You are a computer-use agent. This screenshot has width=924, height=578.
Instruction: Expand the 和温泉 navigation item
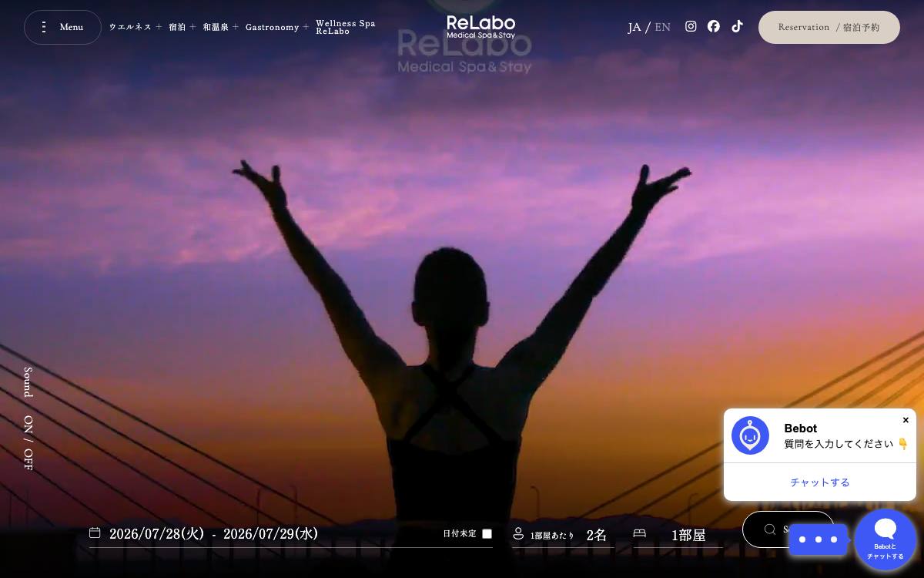pyautogui.click(x=221, y=27)
